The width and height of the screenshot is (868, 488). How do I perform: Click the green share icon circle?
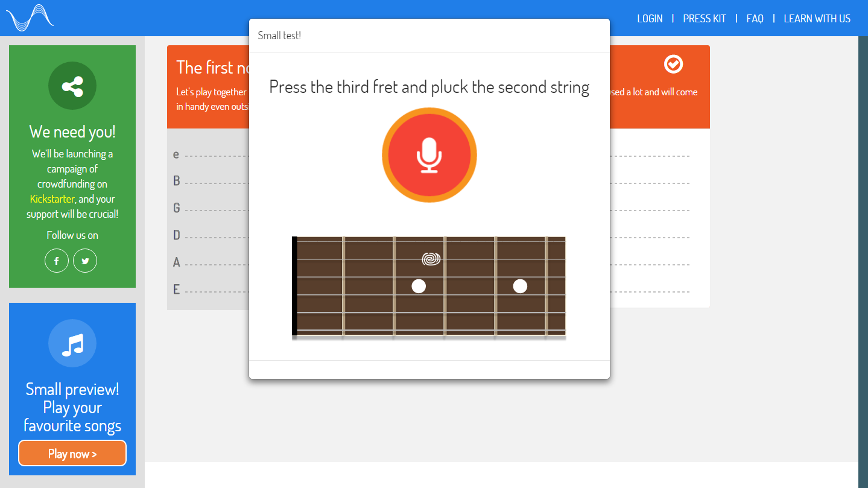[x=72, y=86]
